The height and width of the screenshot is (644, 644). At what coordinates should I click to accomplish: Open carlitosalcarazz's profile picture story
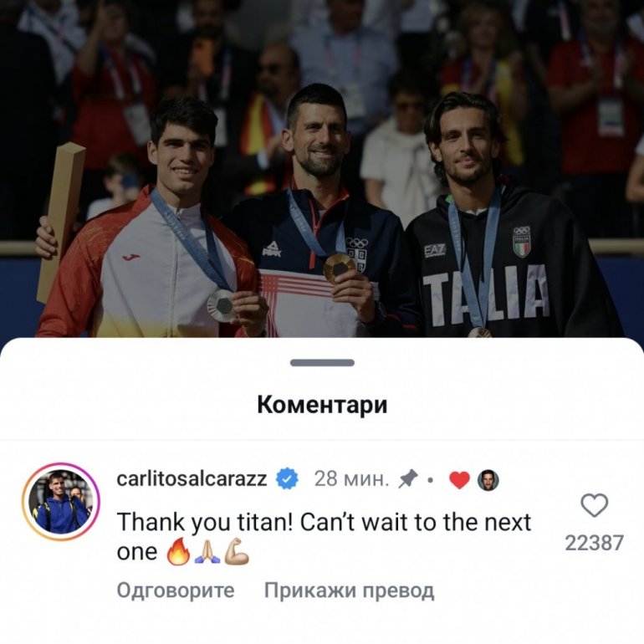tap(61, 502)
